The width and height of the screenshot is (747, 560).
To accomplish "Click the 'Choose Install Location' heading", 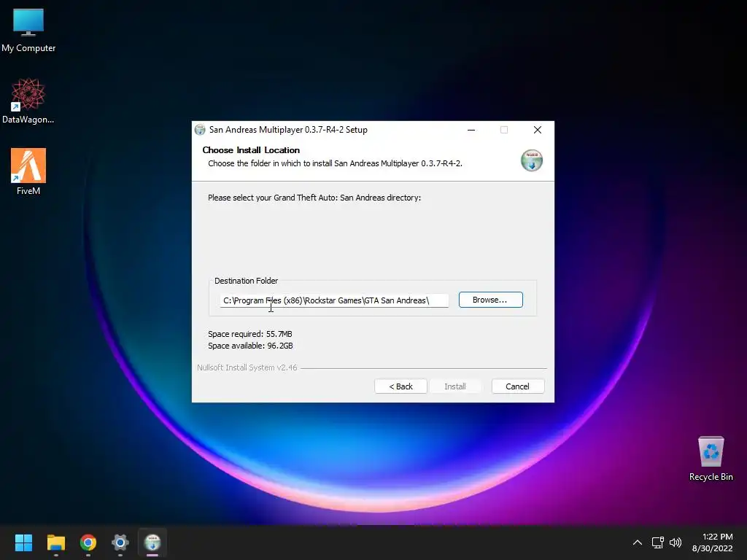I will pos(251,150).
